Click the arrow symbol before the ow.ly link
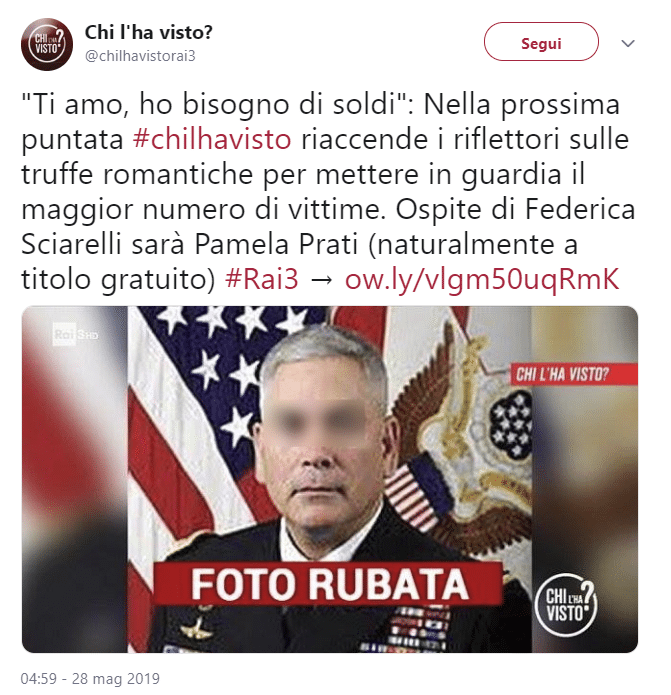 pyautogui.click(x=321, y=280)
